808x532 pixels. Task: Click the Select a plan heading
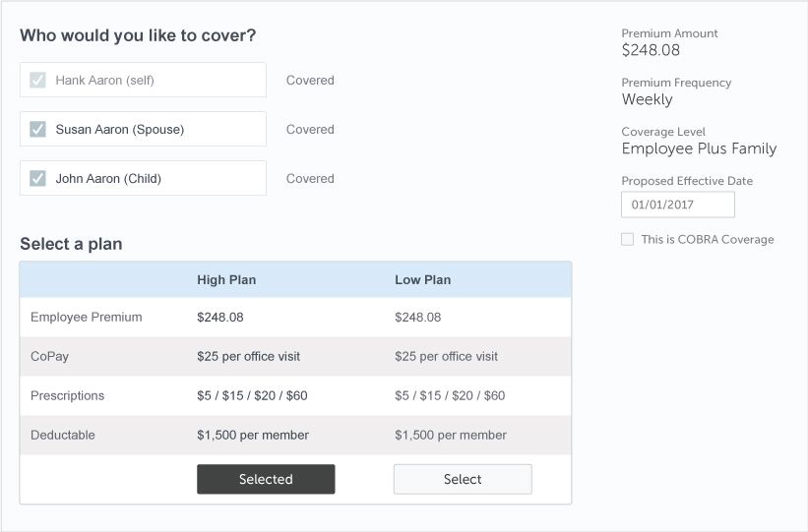tap(71, 244)
